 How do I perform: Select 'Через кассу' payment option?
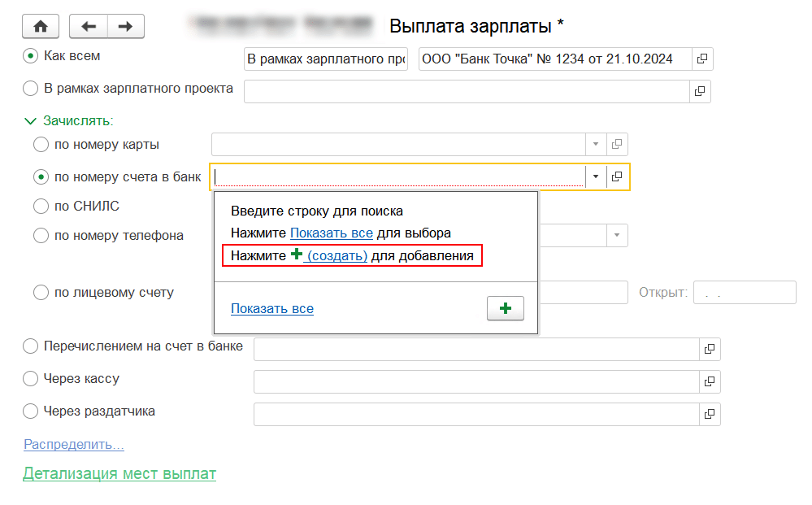pos(31,379)
